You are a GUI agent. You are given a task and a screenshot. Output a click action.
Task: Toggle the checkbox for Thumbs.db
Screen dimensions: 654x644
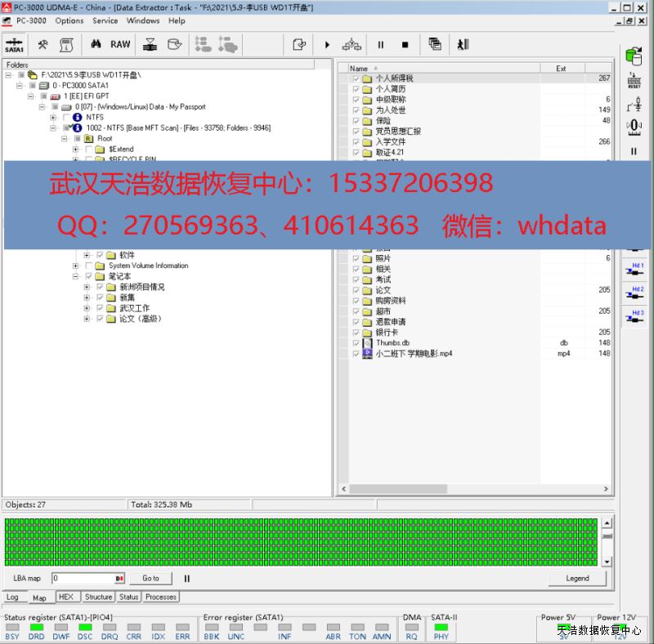tap(356, 343)
